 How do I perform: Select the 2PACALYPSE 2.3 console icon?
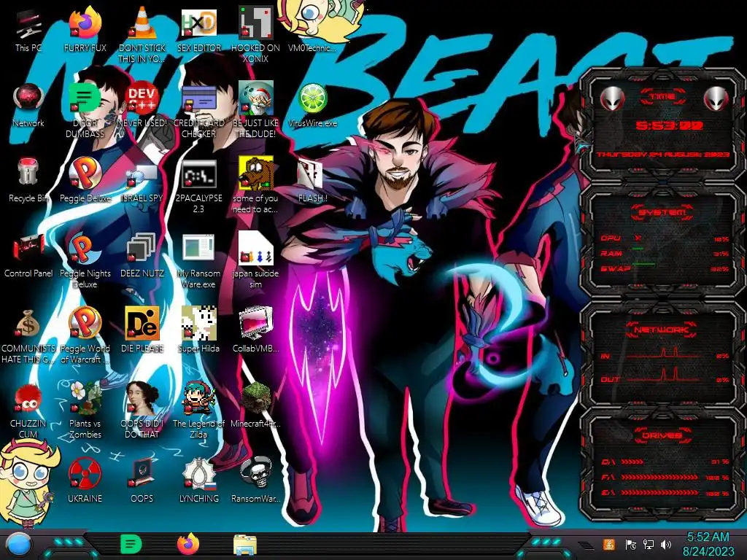(198, 186)
